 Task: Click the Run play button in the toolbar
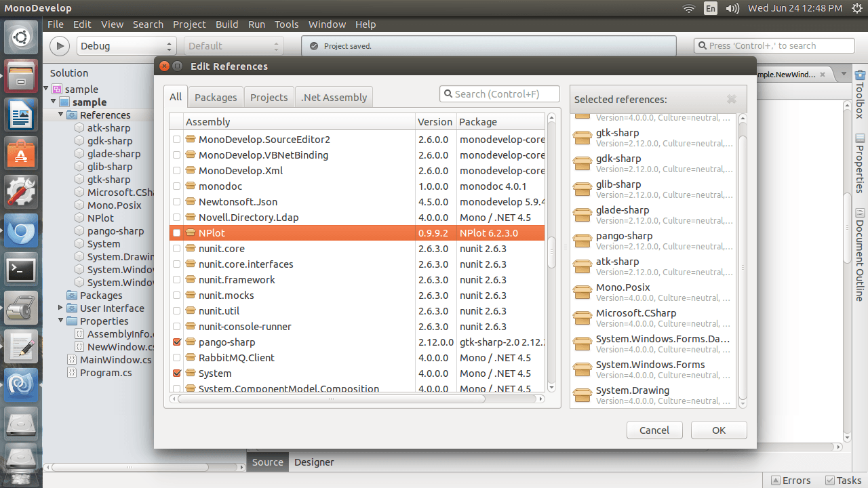tap(60, 46)
